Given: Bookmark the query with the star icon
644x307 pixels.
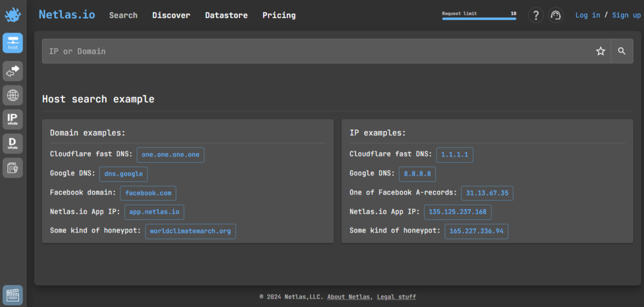Looking at the screenshot, I should click(601, 51).
